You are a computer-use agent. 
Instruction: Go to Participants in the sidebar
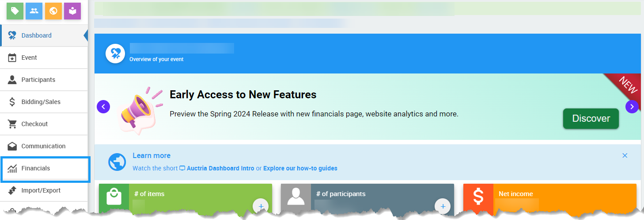pyautogui.click(x=38, y=80)
